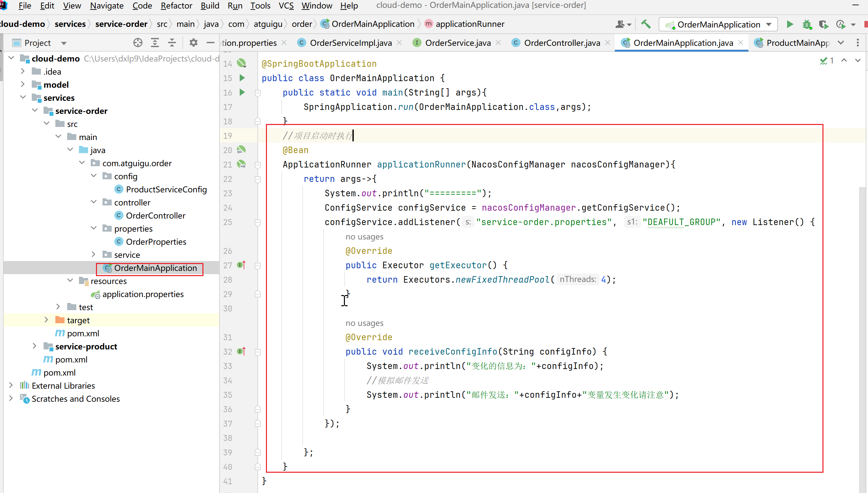Image resolution: width=868 pixels, height=493 pixels.
Task: Click Select Opened File target icon
Action: coord(138,43)
